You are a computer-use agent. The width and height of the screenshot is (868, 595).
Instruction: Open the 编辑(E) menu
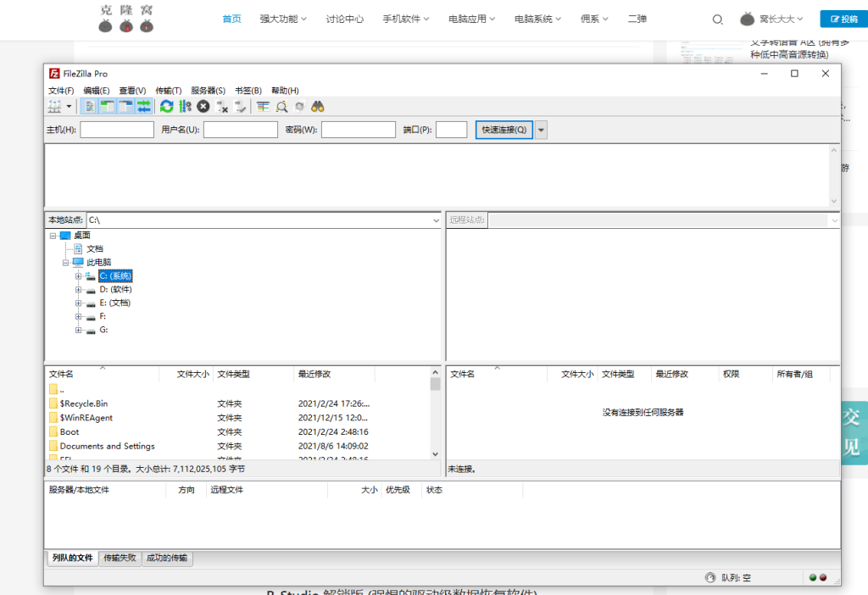click(97, 90)
